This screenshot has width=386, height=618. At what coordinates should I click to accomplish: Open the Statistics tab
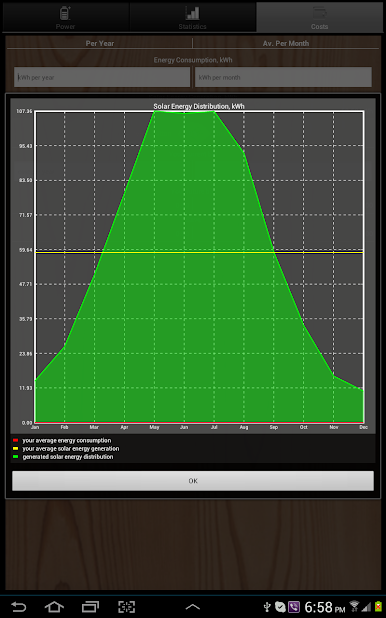[x=192, y=17]
